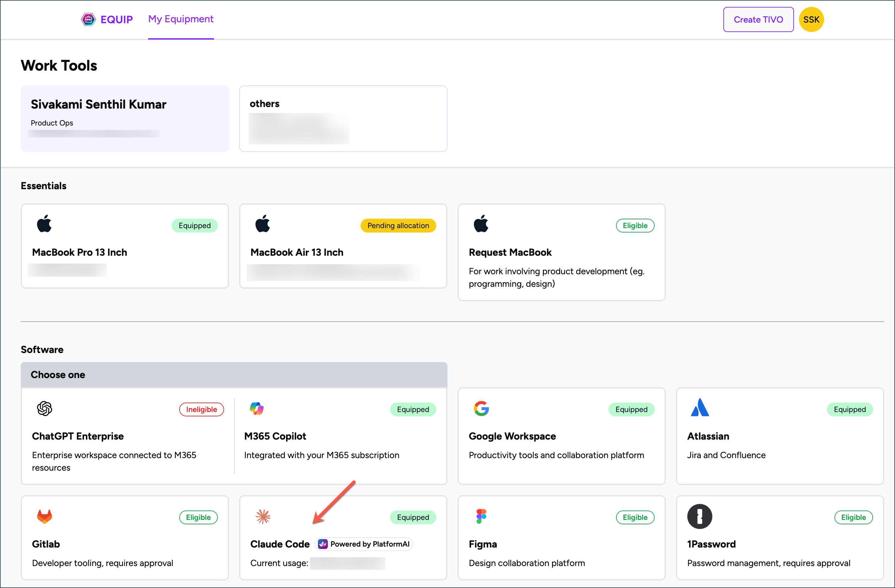The height and width of the screenshot is (588, 895).
Task: Open the M365 Copilot title
Action: pos(275,436)
